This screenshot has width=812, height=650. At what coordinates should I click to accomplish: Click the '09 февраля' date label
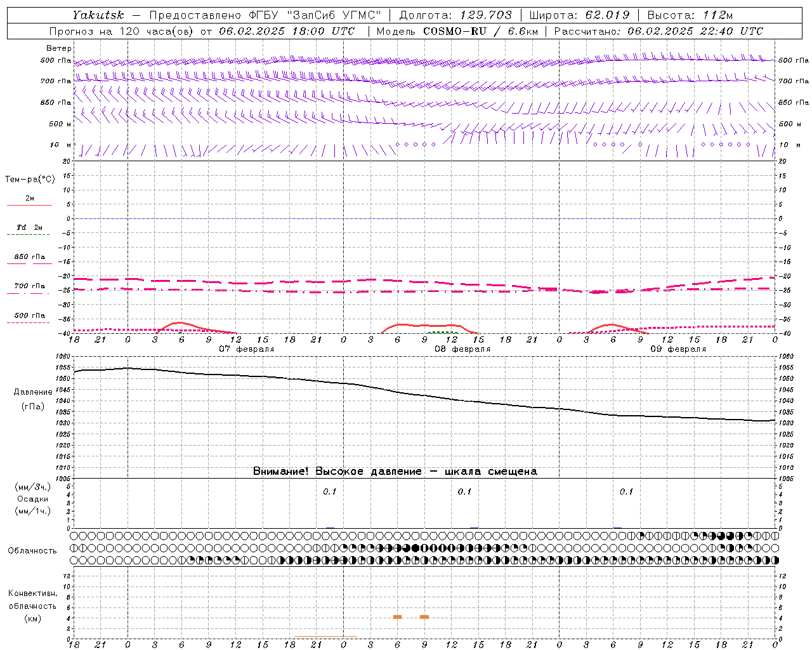pyautogui.click(x=678, y=349)
